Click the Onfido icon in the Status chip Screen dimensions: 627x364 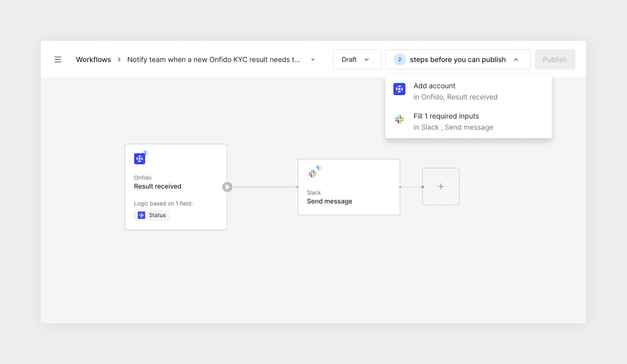coord(141,215)
